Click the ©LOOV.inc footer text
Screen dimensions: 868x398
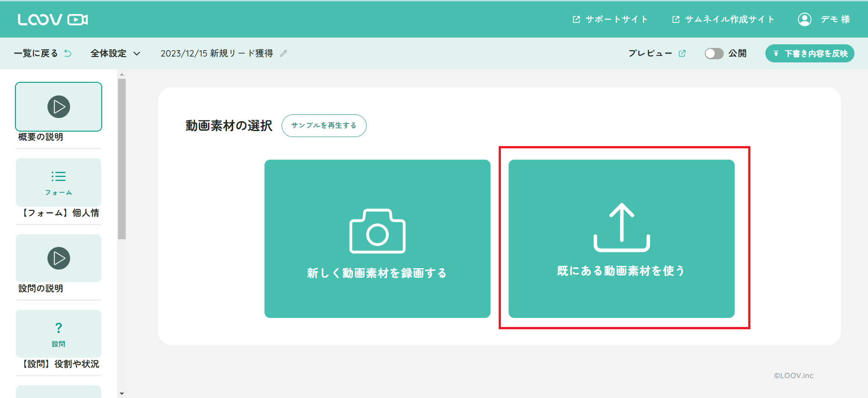point(793,375)
